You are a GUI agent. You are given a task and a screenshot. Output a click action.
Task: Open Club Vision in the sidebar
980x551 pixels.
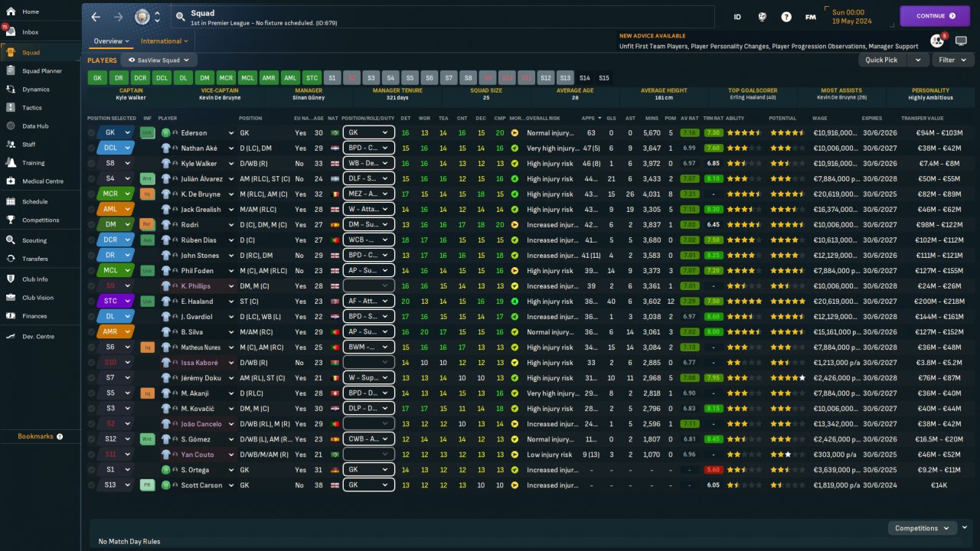click(38, 298)
